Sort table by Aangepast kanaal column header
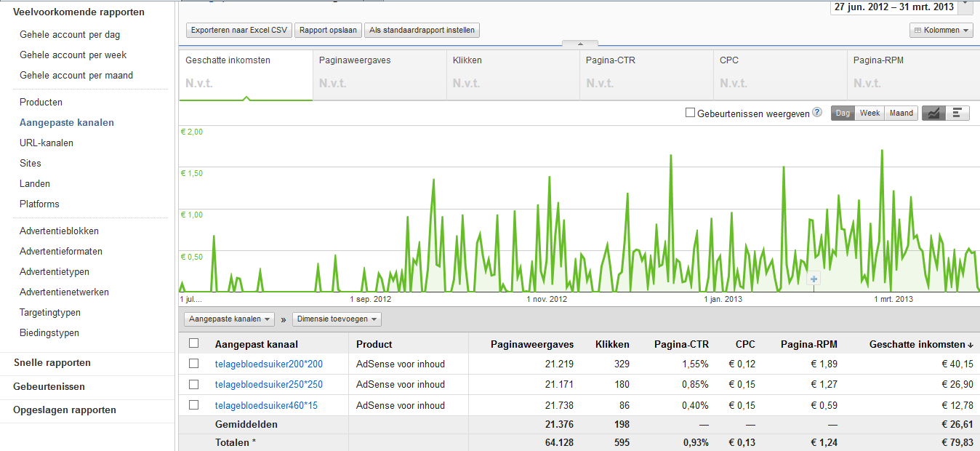Viewport: 980px width, 451px height. tap(257, 344)
